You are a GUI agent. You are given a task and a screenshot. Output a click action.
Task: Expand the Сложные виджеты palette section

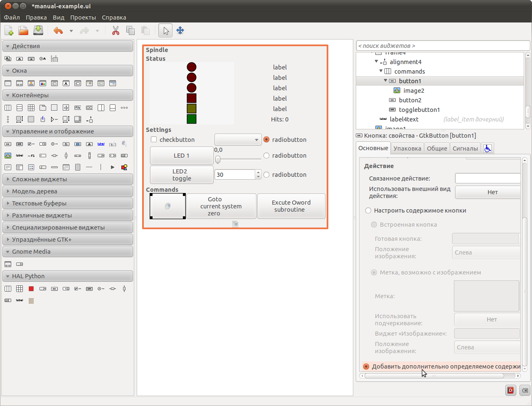point(68,179)
